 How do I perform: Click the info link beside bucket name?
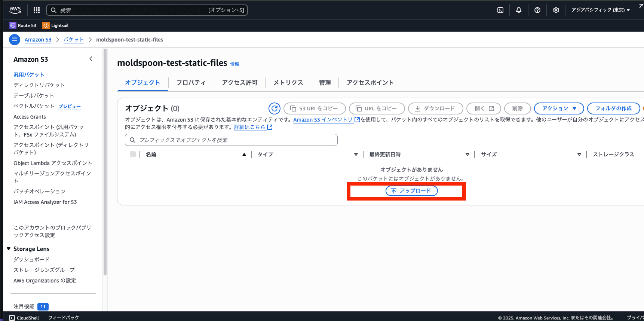point(234,64)
